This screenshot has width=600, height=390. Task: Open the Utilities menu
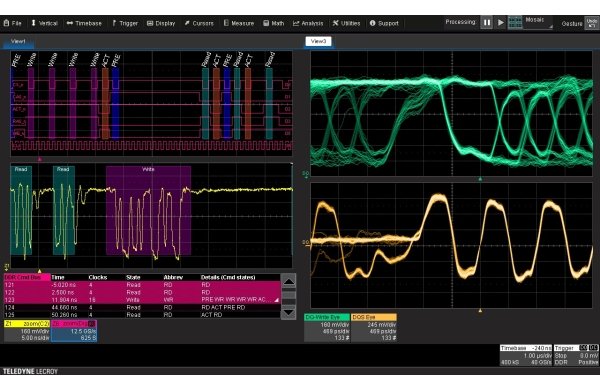346,23
